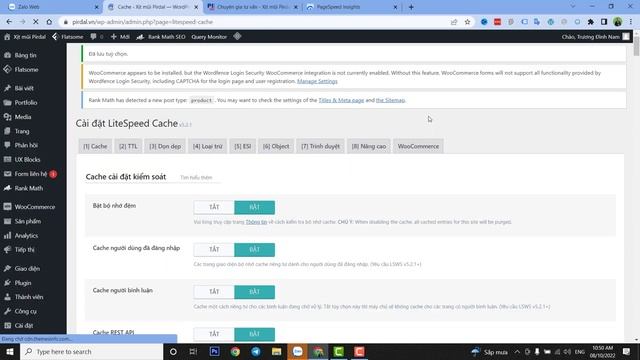Open Telegram from the taskbar
Viewport: 640px width, 360px height.
[256, 351]
